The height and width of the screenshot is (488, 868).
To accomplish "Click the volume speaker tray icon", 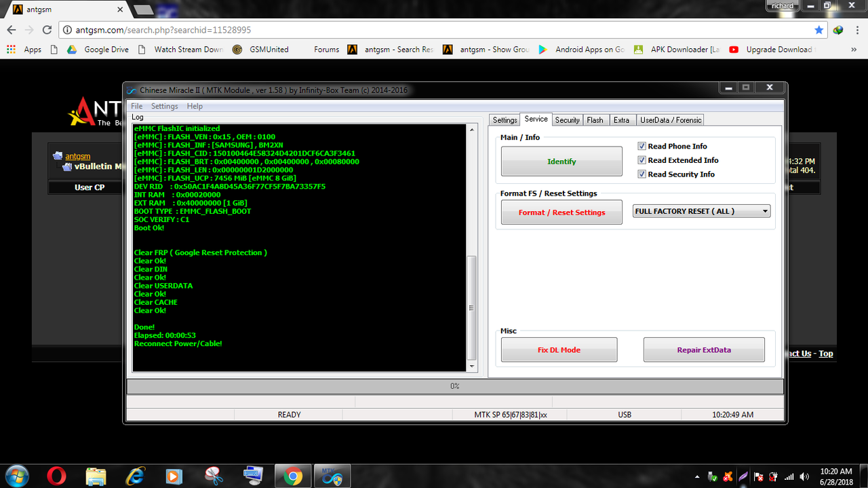I will 804,476.
